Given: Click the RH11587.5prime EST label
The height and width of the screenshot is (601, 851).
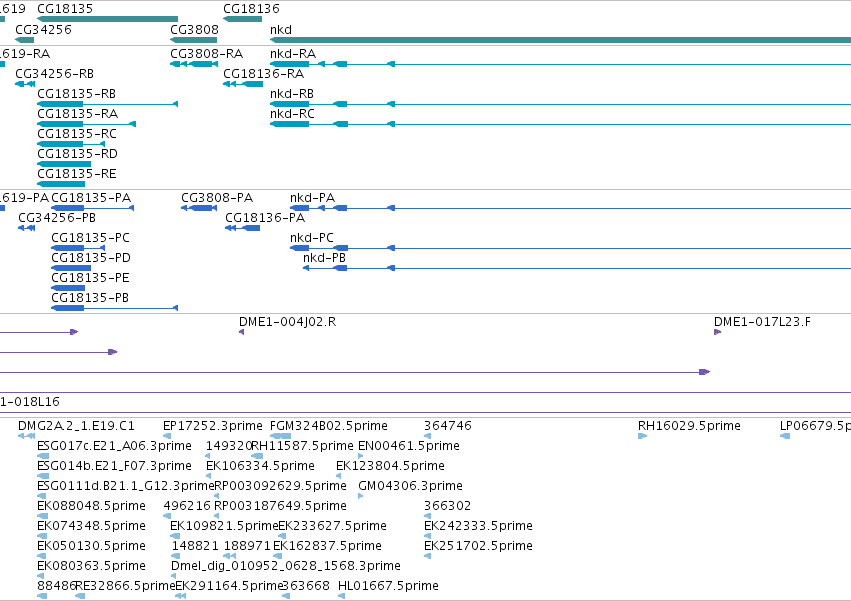Looking at the screenshot, I should 302,446.
